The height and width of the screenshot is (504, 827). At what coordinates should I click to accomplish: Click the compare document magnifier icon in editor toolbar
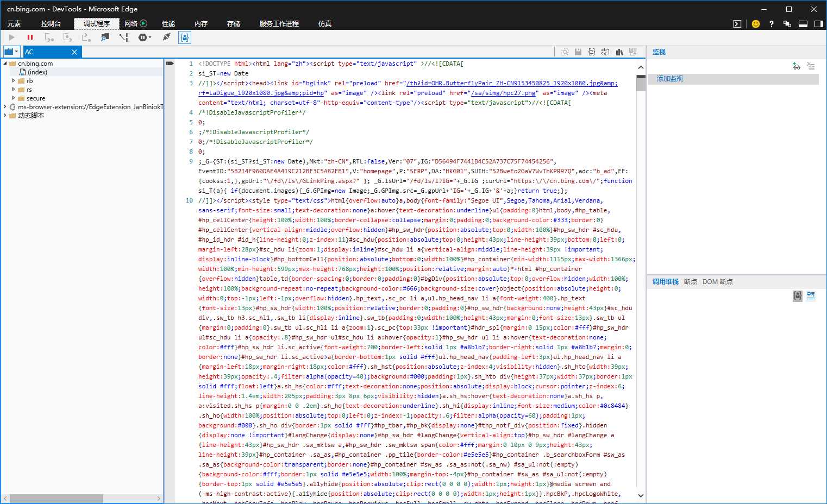click(x=565, y=52)
